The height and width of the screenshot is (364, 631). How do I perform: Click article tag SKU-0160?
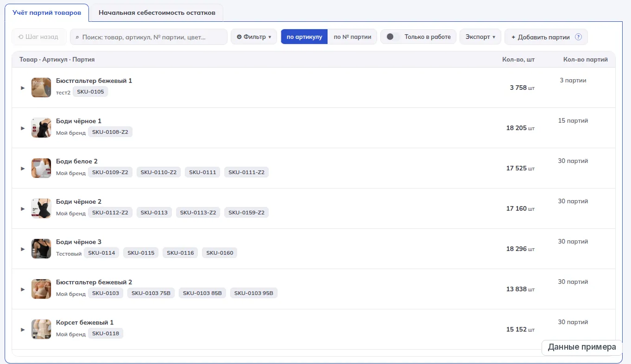coord(220,253)
